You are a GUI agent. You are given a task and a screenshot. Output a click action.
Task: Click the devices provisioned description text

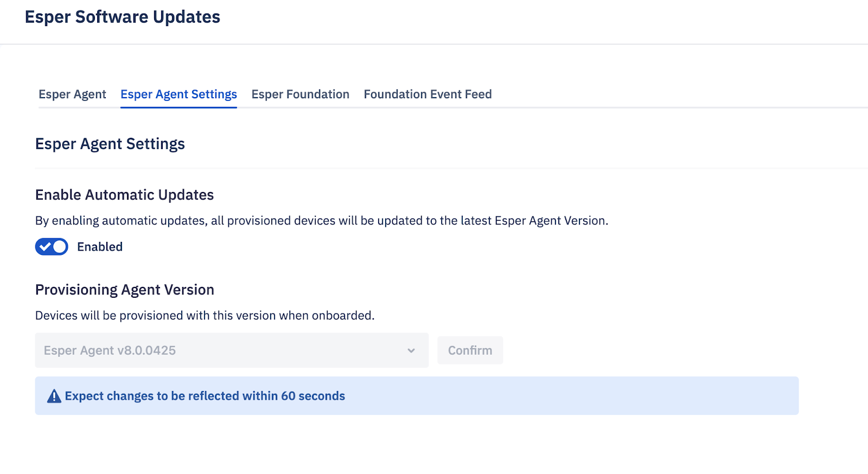[x=205, y=316]
